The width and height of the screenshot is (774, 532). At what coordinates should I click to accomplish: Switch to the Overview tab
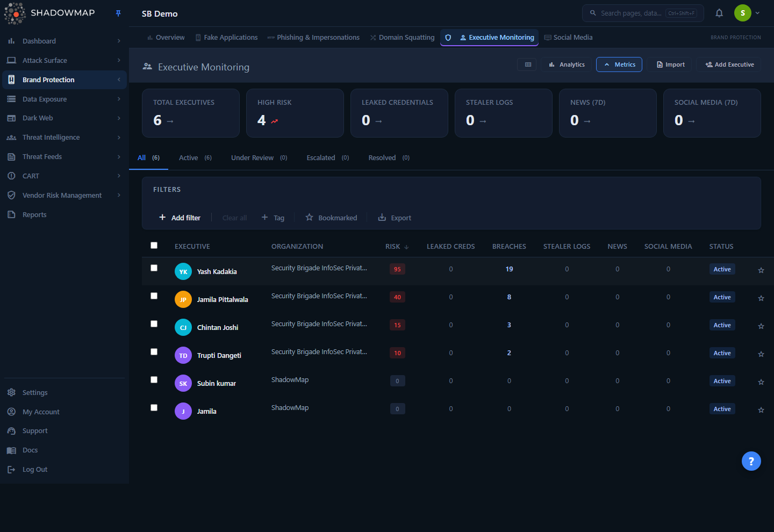click(166, 38)
